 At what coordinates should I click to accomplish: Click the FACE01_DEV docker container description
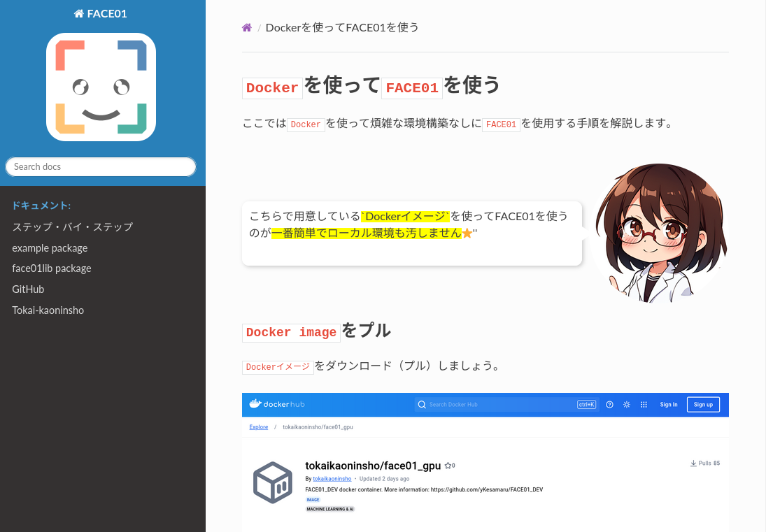tap(424, 489)
